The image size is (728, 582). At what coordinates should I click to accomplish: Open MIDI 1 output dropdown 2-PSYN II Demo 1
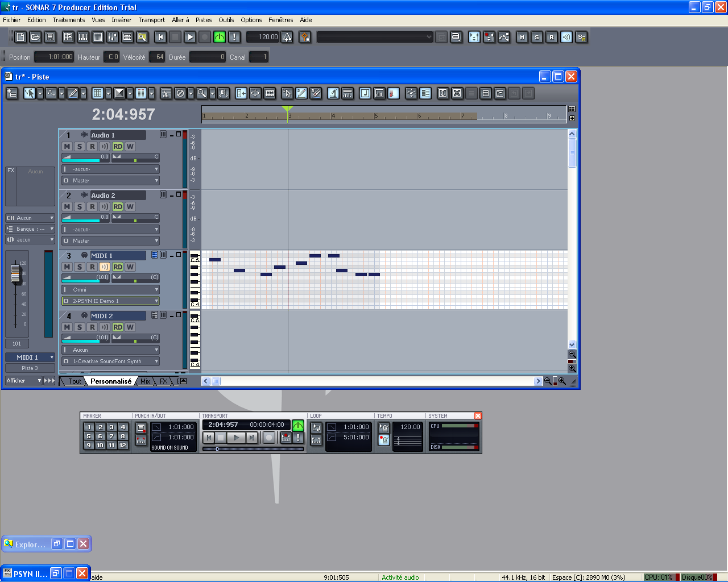[x=111, y=301]
